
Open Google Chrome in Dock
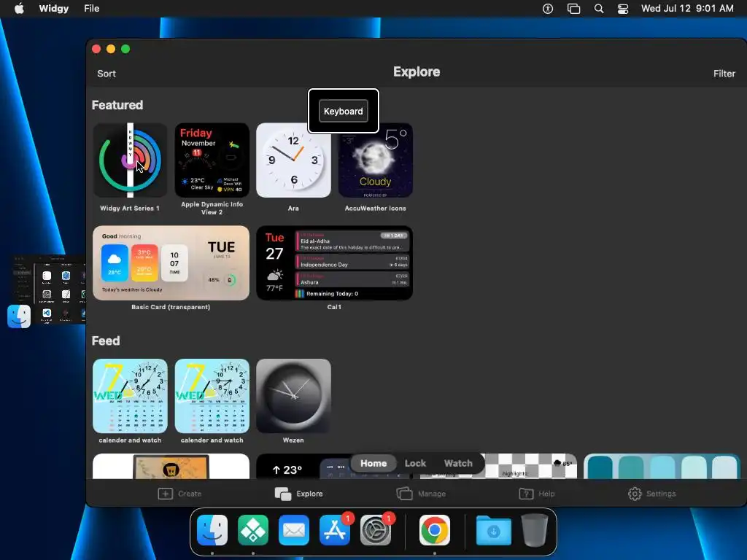435,530
